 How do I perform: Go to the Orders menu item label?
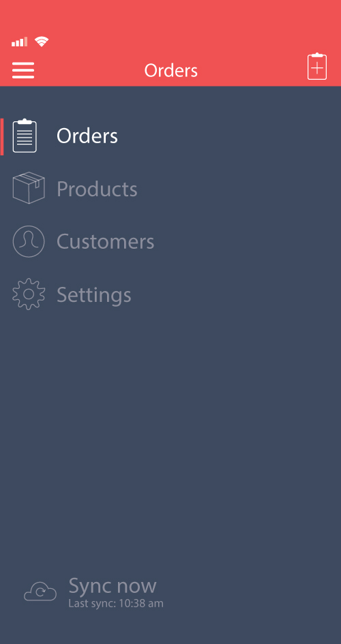point(87,136)
